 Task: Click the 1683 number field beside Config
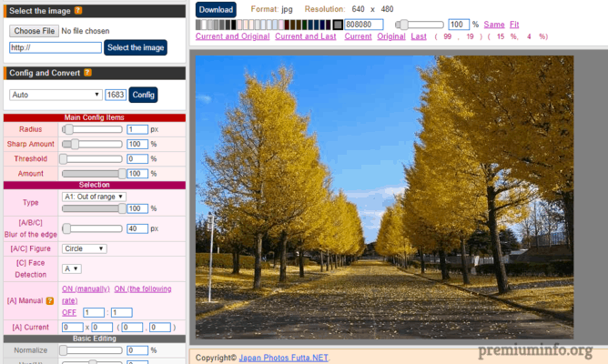(116, 95)
